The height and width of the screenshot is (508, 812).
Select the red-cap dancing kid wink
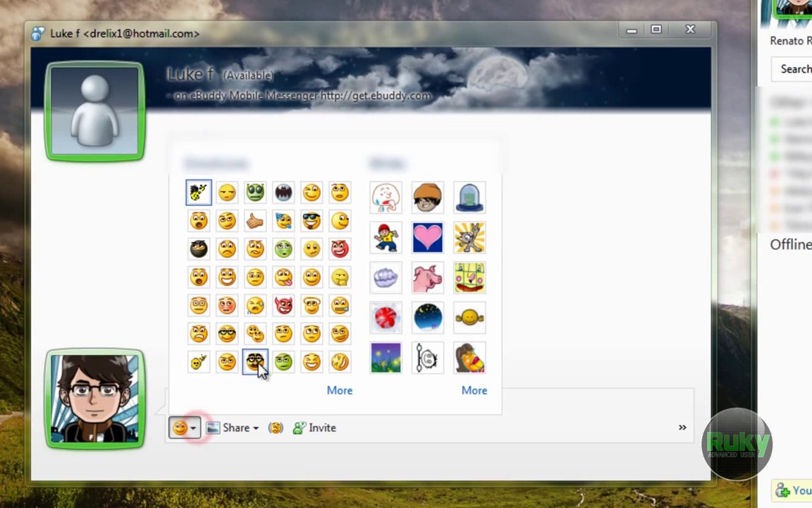pos(386,237)
